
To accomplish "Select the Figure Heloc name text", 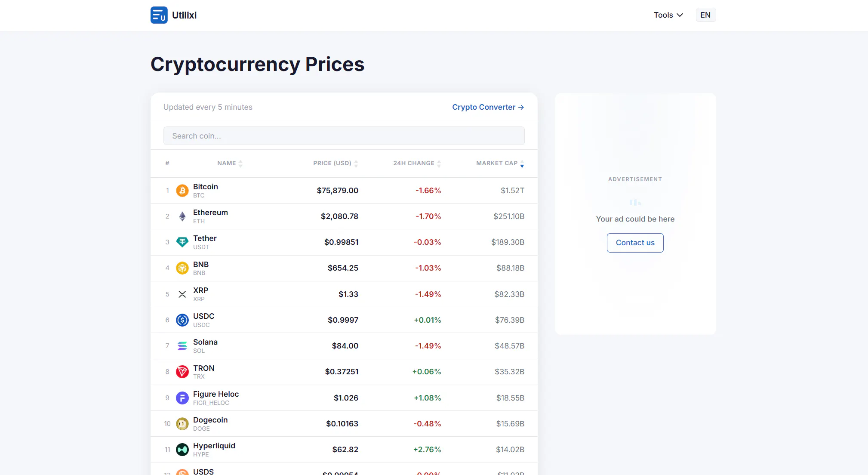I will pos(216,394).
